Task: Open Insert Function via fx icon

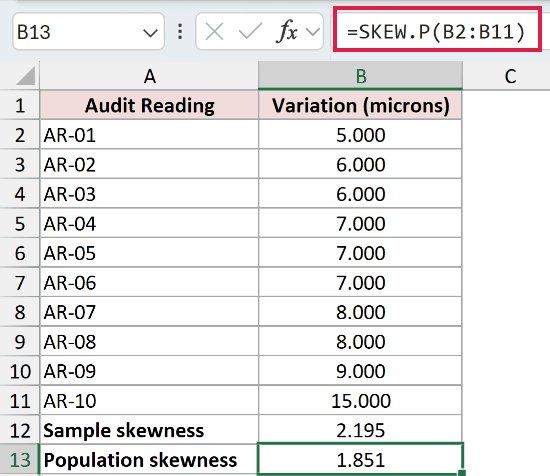Action: (x=287, y=32)
